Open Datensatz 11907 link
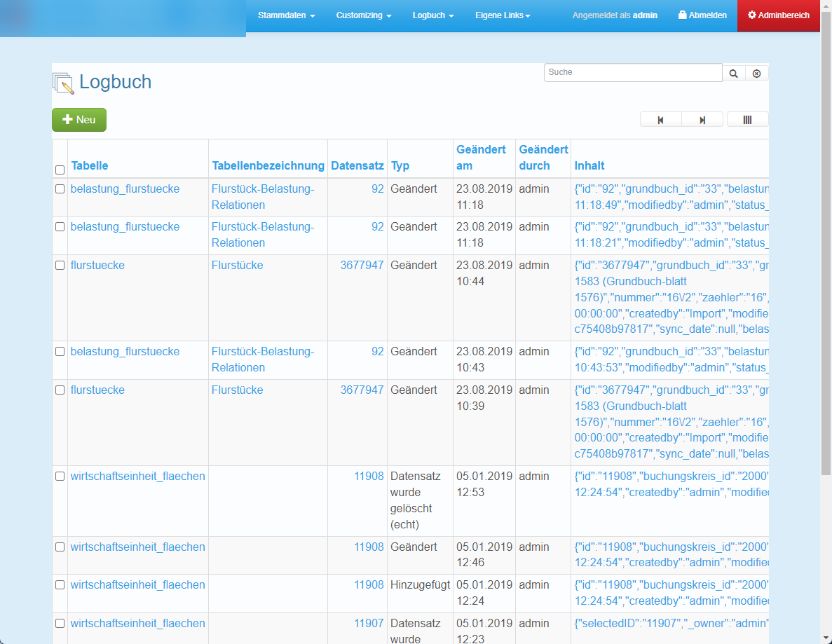Viewport: 832px width, 644px height. pos(369,623)
